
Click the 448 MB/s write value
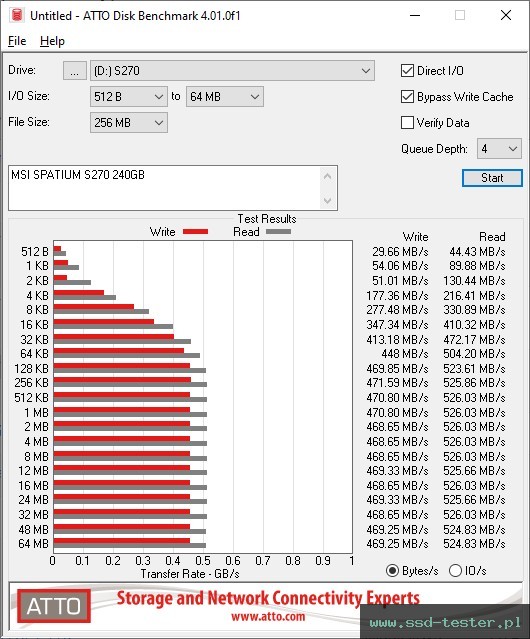tap(405, 354)
